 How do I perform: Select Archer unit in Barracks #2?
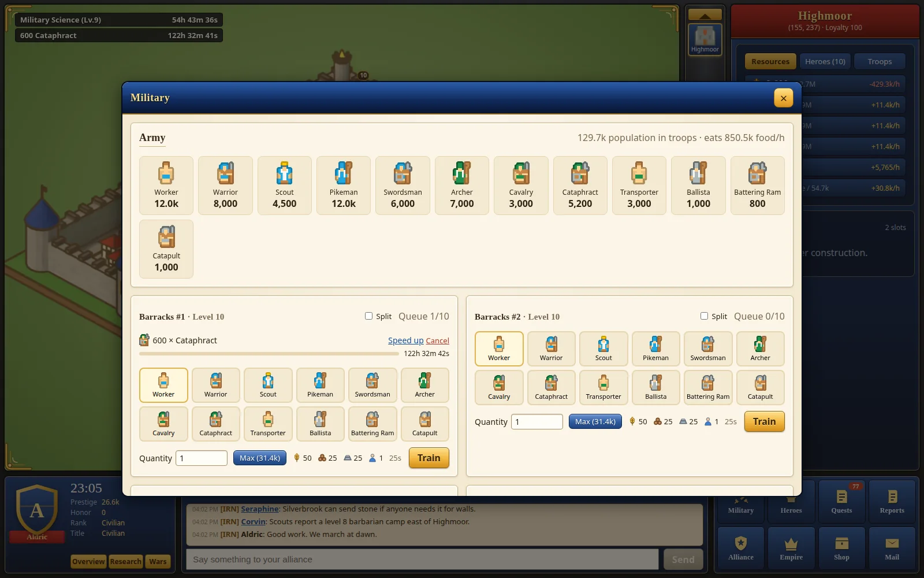click(760, 349)
